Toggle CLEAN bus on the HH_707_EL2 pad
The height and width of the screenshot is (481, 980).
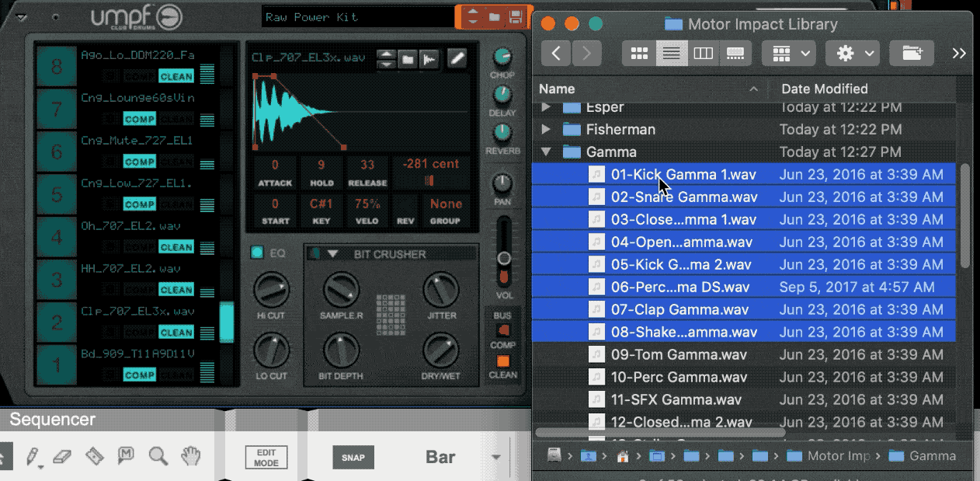point(176,290)
